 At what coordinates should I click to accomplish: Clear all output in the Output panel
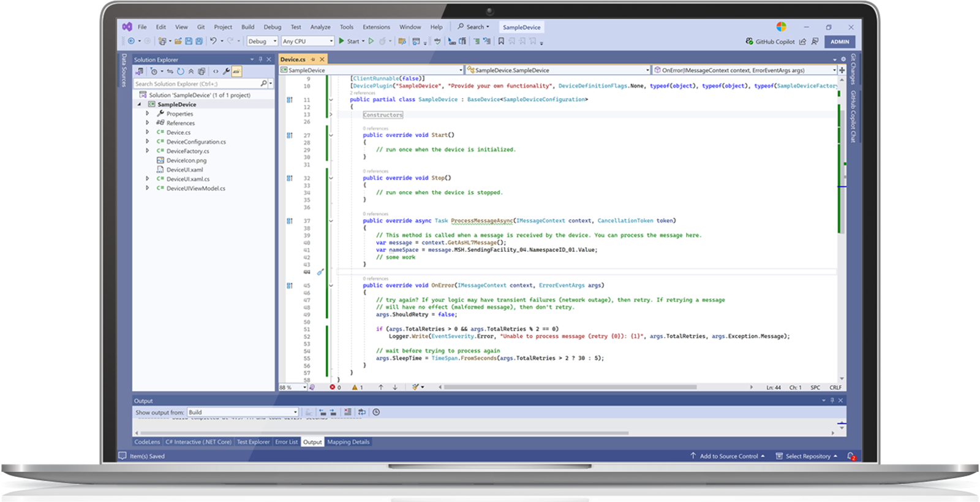click(348, 412)
